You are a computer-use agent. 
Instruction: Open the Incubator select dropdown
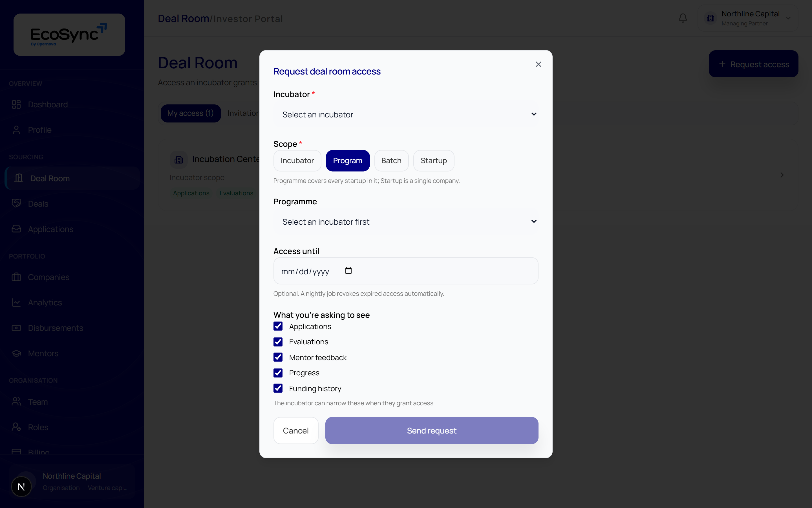[x=406, y=114]
